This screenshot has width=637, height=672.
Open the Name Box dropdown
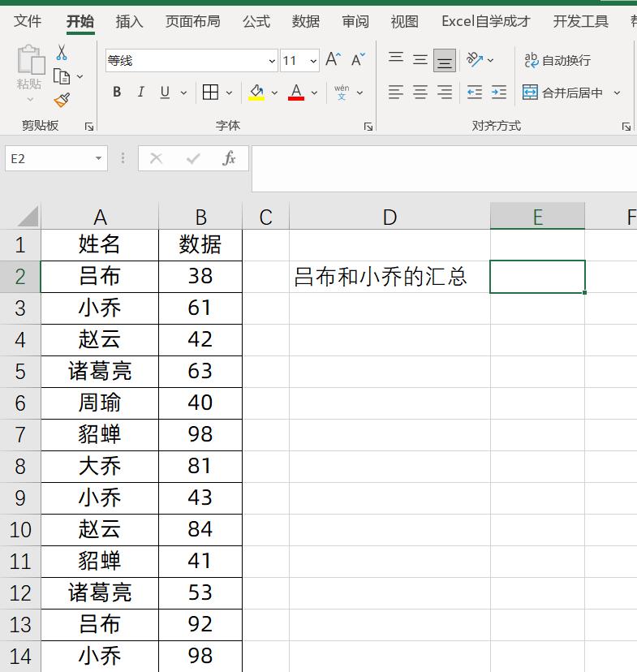(98, 158)
